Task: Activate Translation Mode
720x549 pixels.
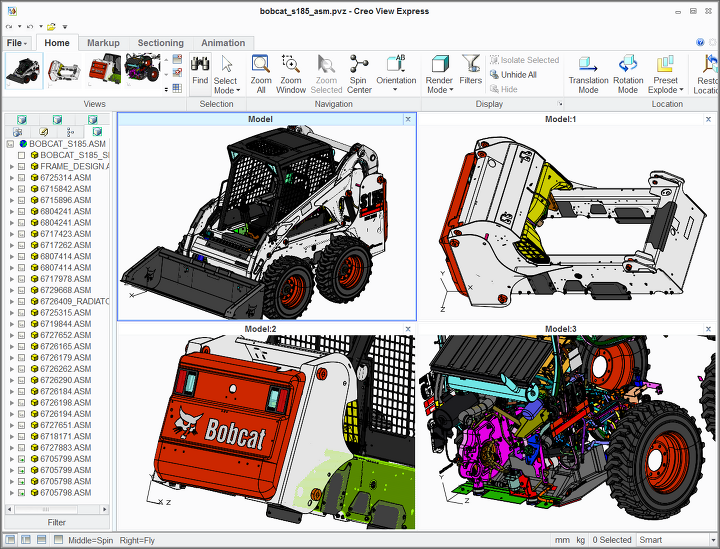Action: click(x=588, y=74)
